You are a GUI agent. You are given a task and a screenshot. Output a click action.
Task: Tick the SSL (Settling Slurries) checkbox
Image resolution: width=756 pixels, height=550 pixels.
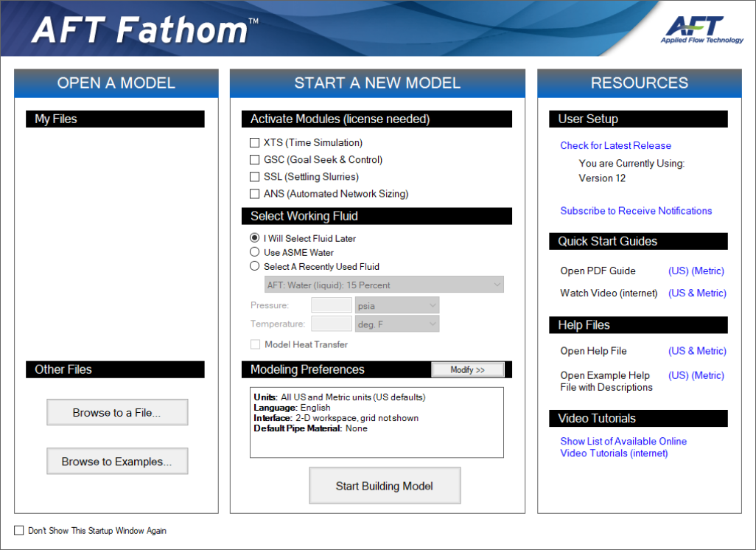click(x=254, y=177)
